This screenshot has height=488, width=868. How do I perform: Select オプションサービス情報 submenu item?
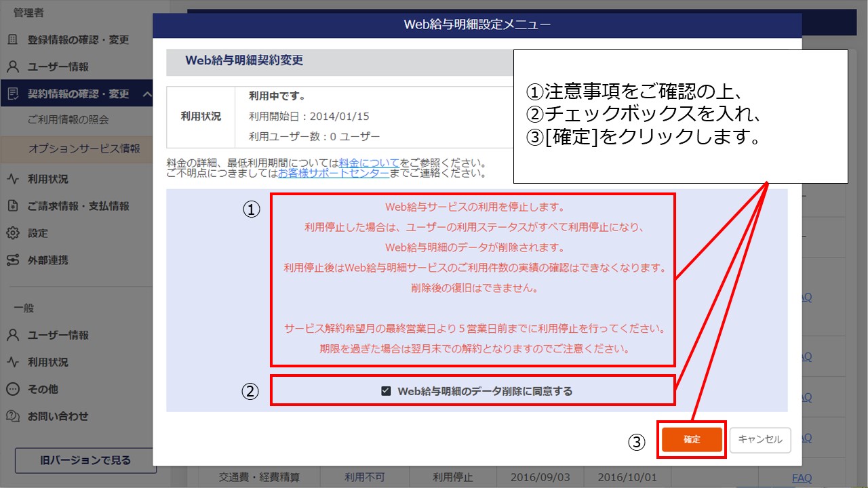point(84,148)
